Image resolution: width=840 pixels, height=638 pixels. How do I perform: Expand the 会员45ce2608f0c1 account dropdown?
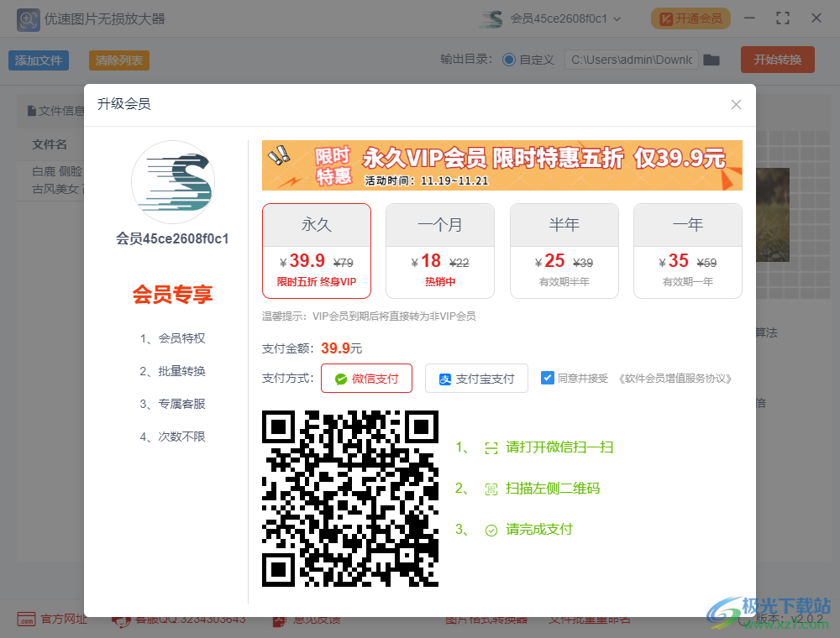coord(571,18)
